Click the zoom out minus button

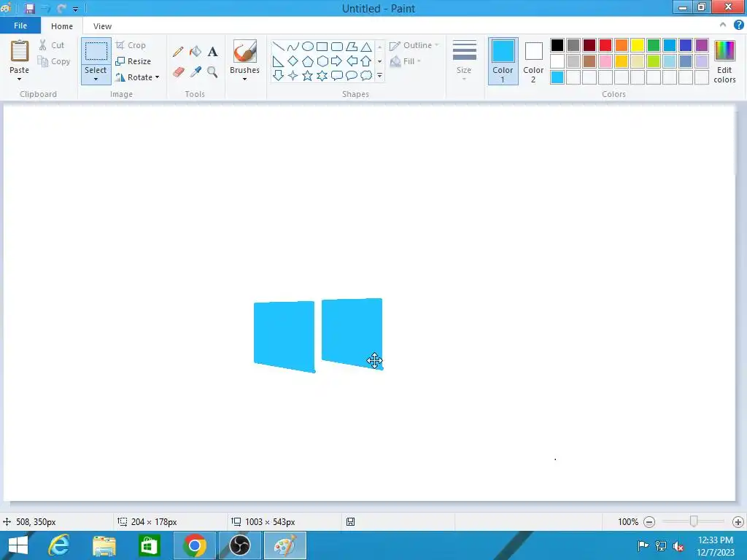click(x=649, y=522)
